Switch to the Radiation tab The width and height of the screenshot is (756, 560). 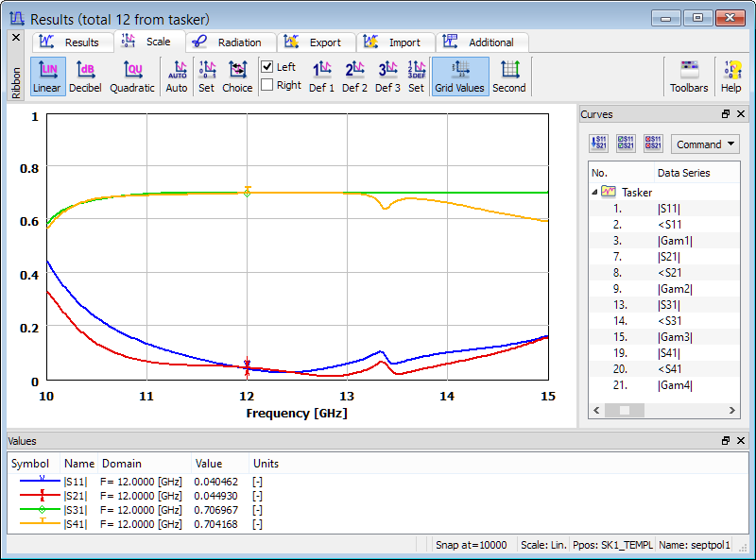coord(230,42)
